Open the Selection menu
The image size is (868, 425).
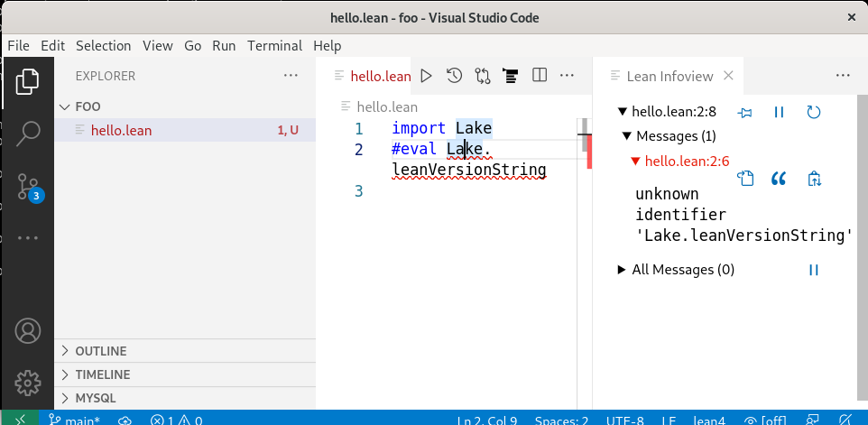coord(104,45)
